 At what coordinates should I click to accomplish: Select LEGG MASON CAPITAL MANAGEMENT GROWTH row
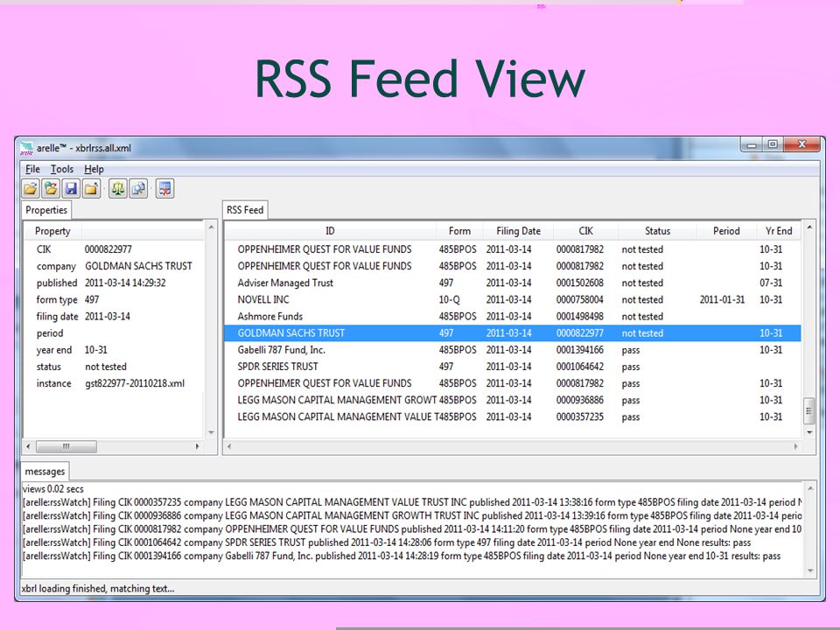pos(513,400)
